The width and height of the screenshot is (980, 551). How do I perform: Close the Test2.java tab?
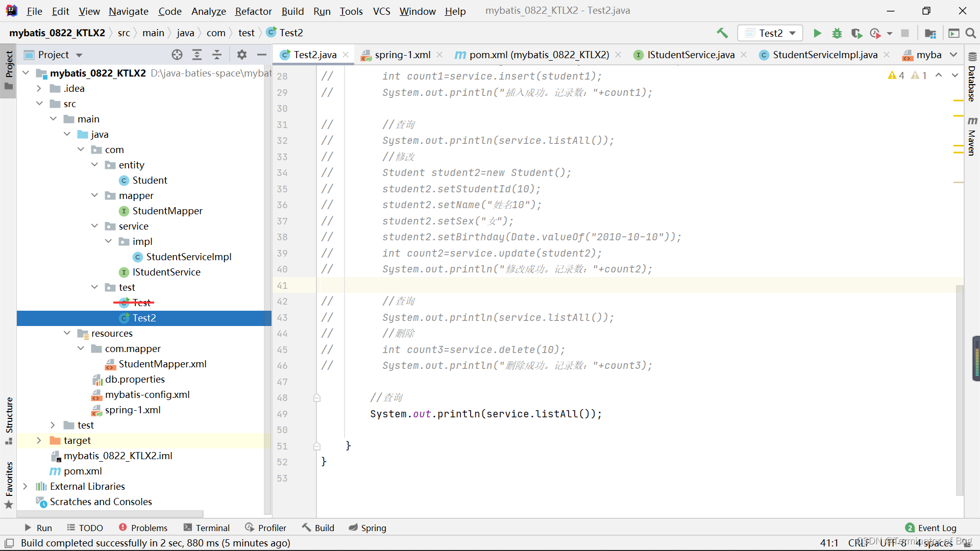(346, 55)
